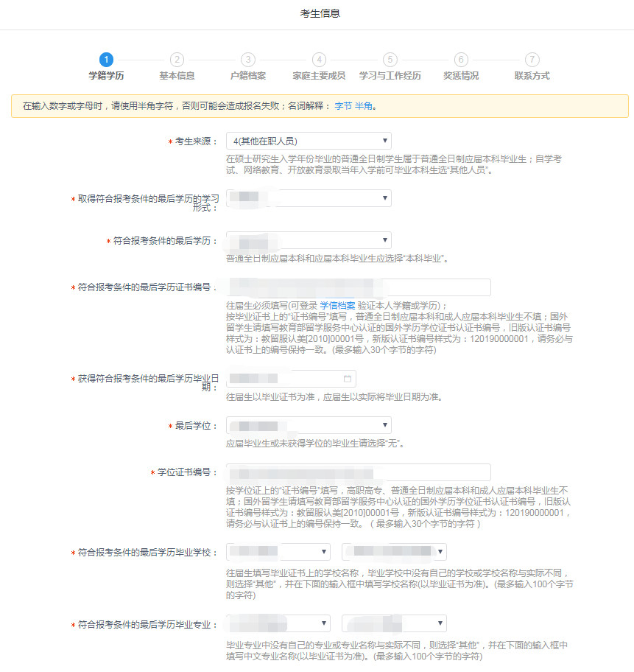Screen dimensions: 634x672
Task: Click step circle 1 学籍学历
Action: click(x=107, y=60)
